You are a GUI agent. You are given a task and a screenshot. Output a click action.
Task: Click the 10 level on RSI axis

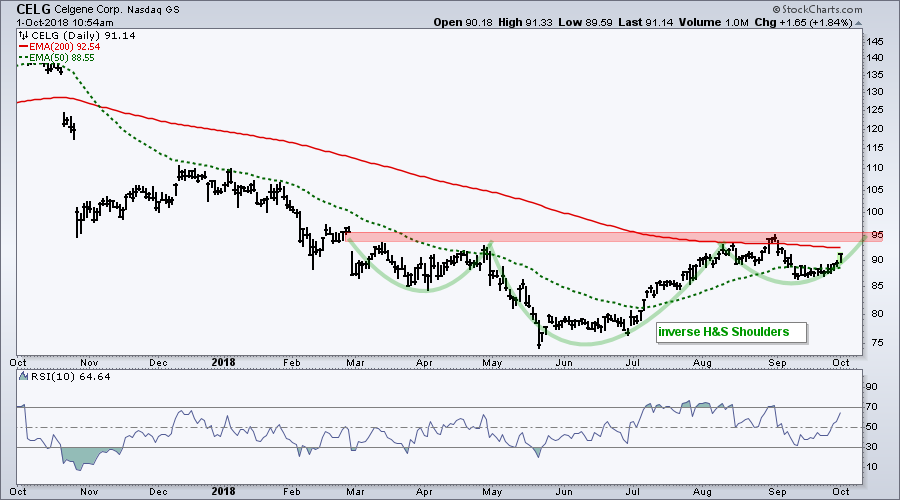click(x=872, y=467)
